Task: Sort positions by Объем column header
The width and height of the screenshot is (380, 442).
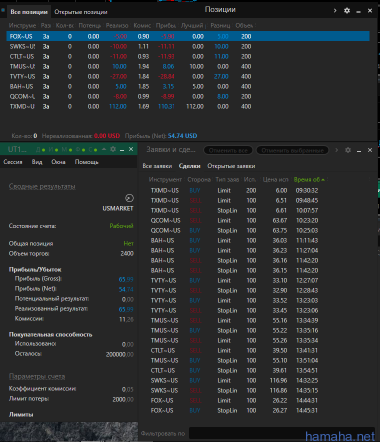Action: coord(244,25)
